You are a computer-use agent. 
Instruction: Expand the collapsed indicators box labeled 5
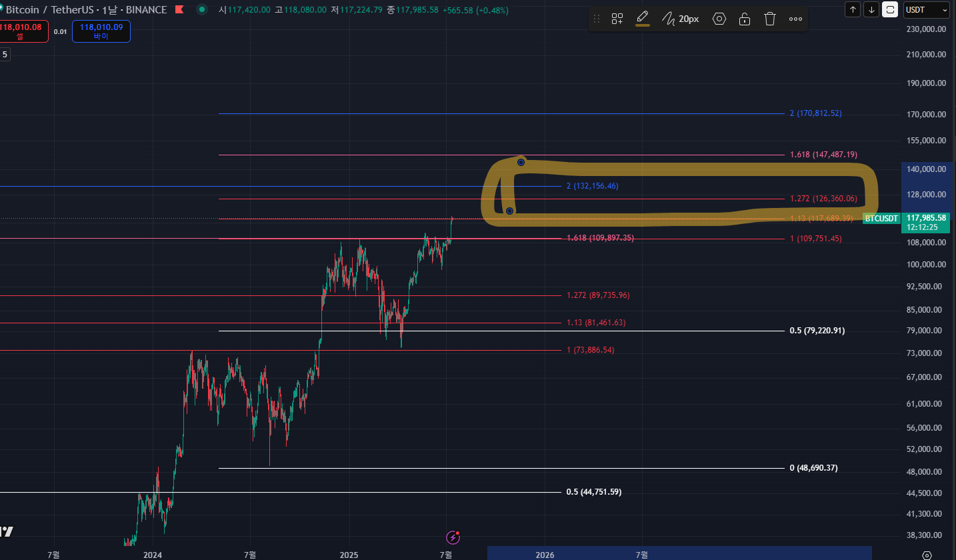click(x=5, y=55)
